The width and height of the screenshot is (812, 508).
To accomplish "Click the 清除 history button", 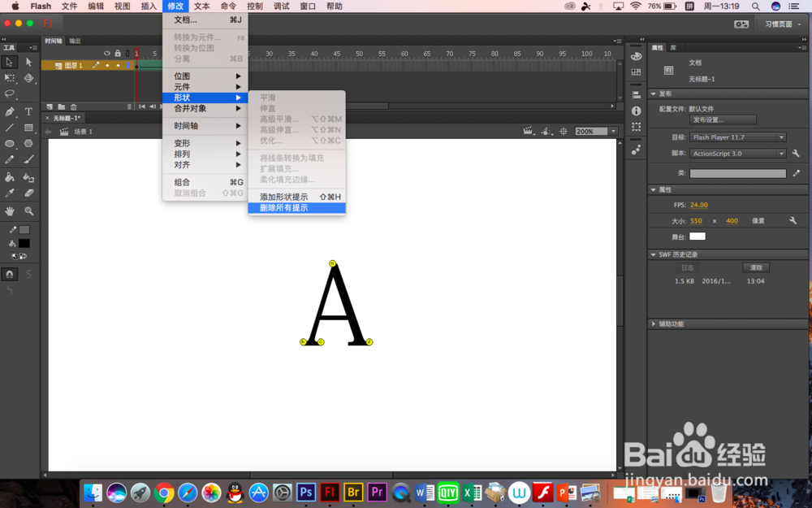I will 756,267.
